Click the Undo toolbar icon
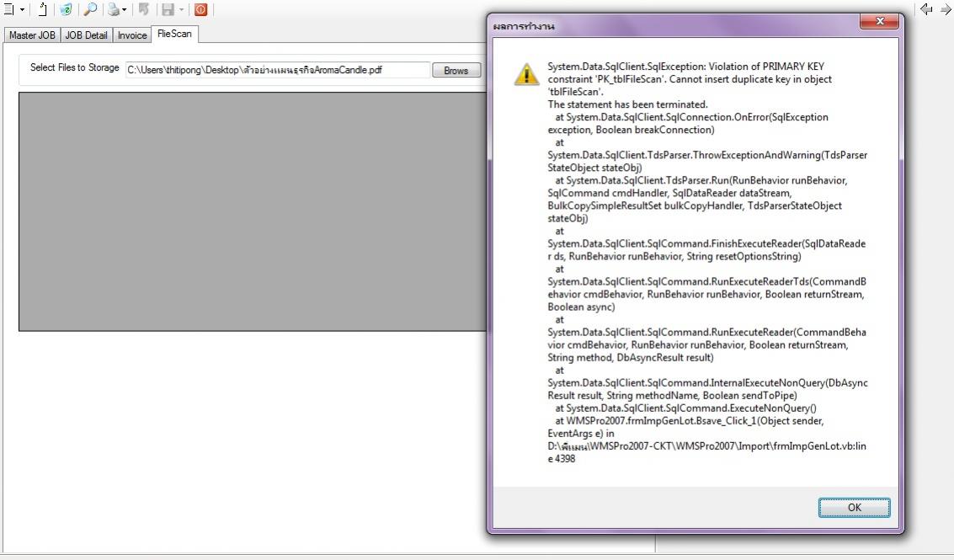The width and height of the screenshot is (954, 560). [x=145, y=10]
